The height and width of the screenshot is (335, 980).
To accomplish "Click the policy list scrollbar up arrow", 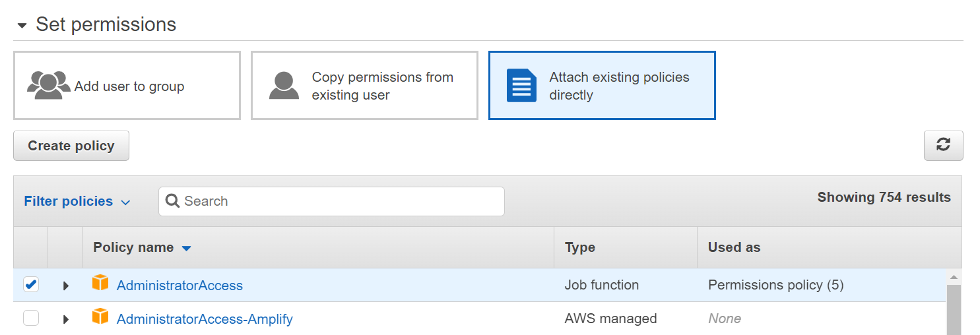I will (954, 277).
